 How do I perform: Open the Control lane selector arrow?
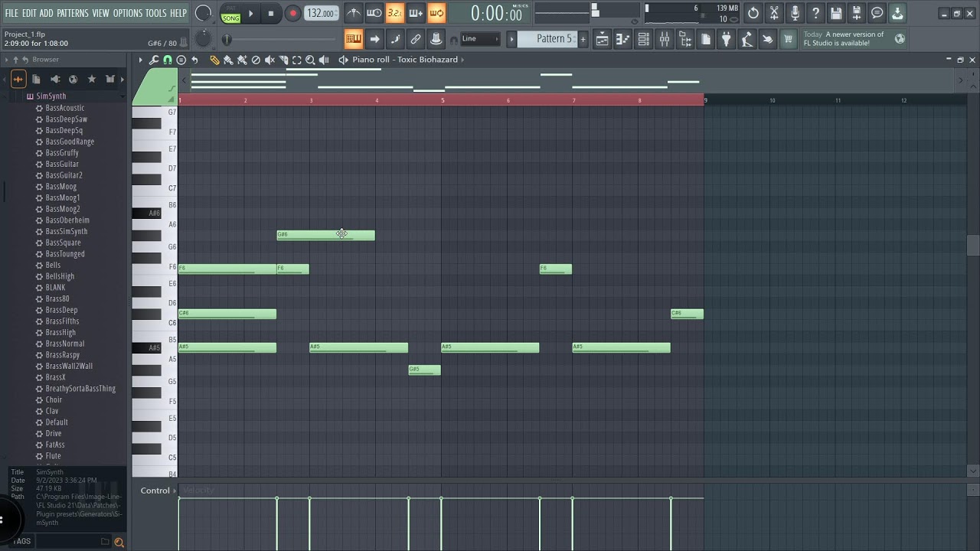pyautogui.click(x=175, y=491)
